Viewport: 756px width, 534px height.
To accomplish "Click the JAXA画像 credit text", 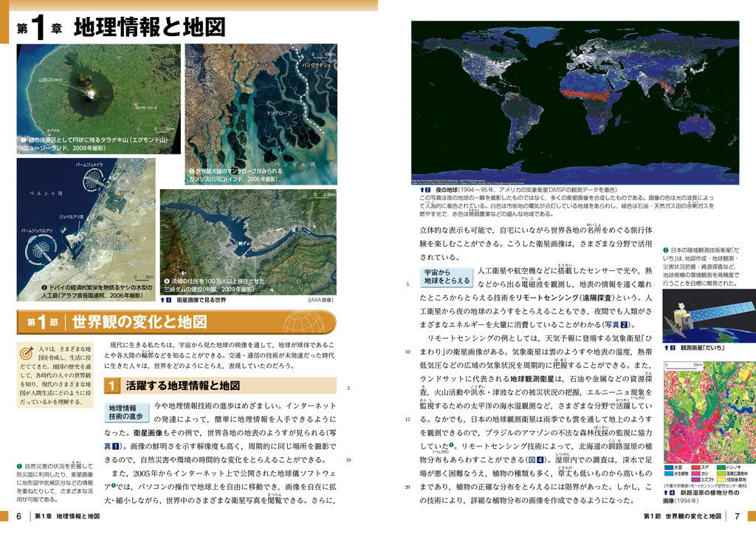I will (320, 300).
